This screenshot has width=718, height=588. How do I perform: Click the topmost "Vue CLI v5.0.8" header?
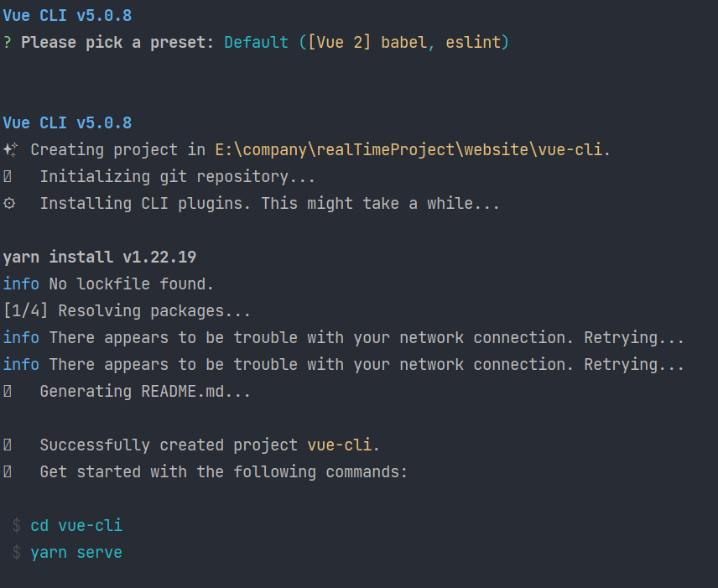click(x=67, y=16)
